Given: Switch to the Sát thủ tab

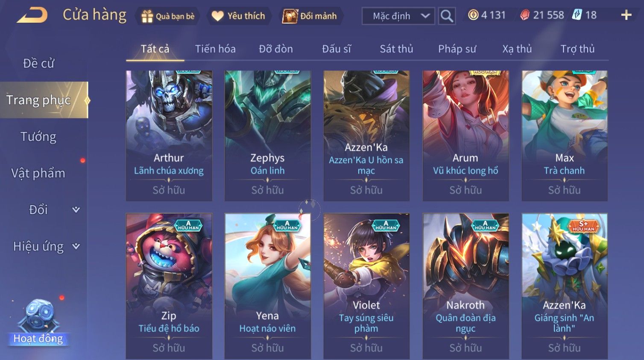Looking at the screenshot, I should (x=396, y=49).
